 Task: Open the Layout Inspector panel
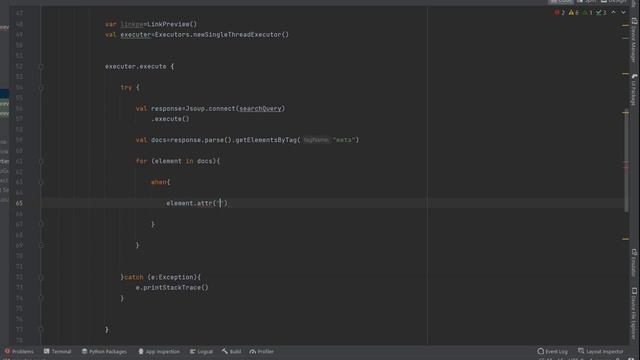click(600, 351)
